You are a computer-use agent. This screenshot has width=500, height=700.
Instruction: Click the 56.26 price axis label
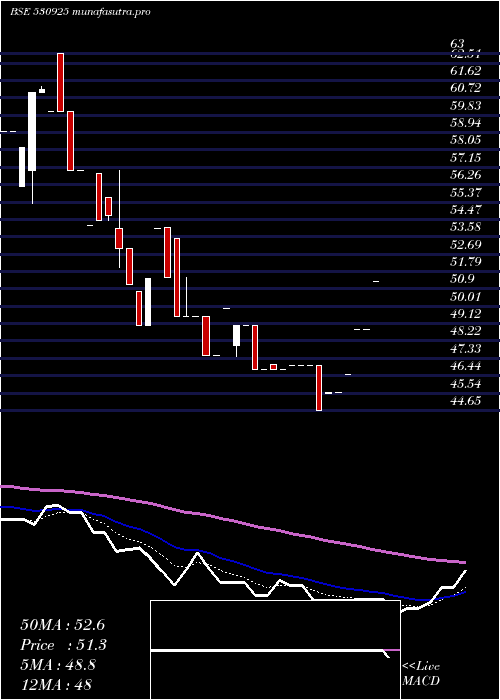tap(466, 175)
